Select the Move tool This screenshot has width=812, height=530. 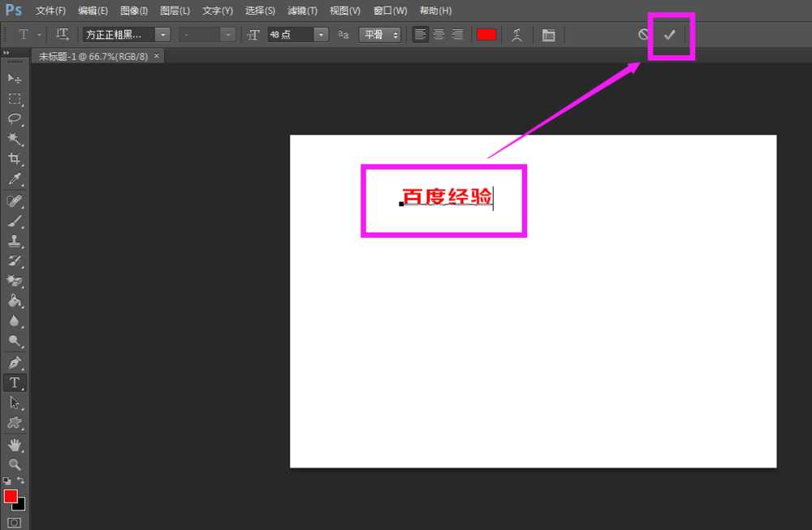click(x=14, y=78)
